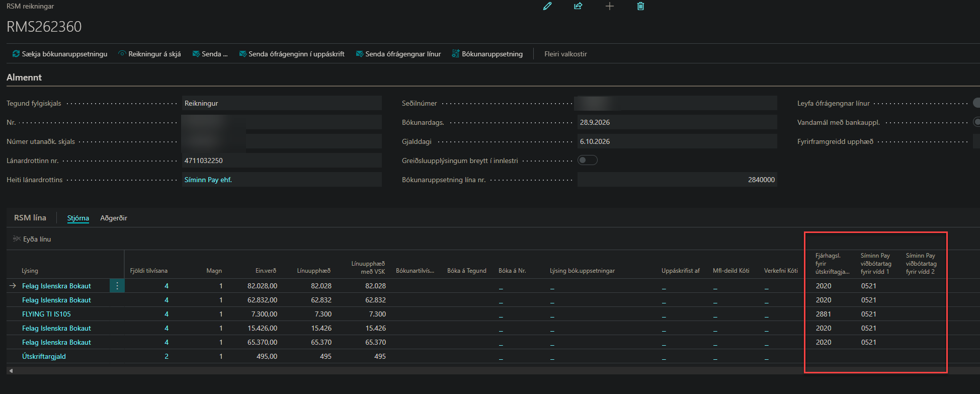Click the RSM reikningar breadcrumb
980x394 pixels.
[x=30, y=6]
